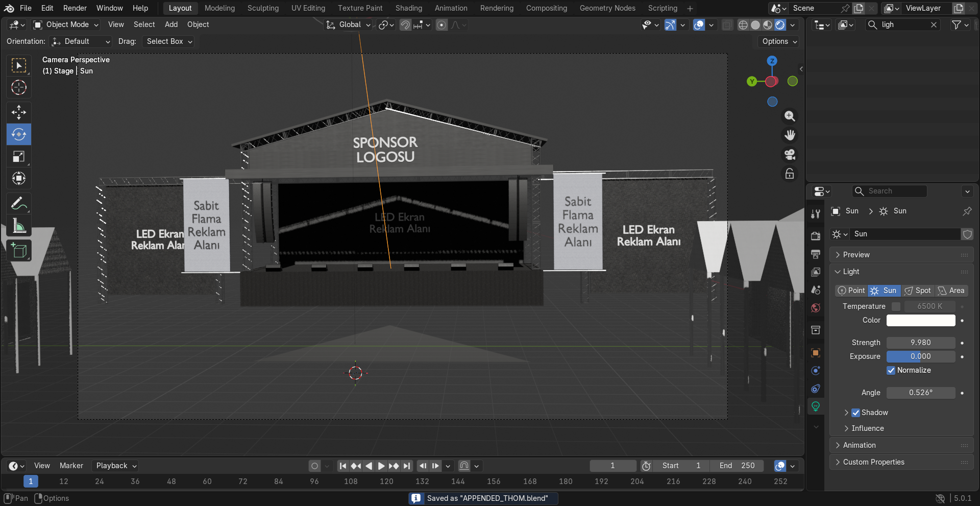Open the Output properties tab
Viewport: 980px width, 506px height.
click(816, 254)
